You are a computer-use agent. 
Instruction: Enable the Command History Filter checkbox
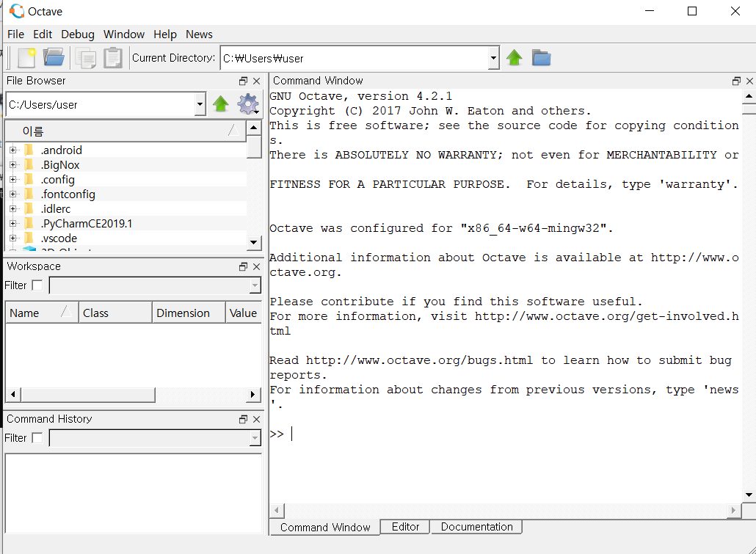point(37,438)
